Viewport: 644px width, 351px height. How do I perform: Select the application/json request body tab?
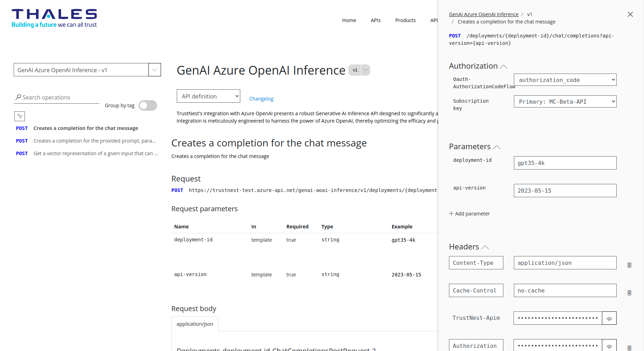pyautogui.click(x=195, y=324)
